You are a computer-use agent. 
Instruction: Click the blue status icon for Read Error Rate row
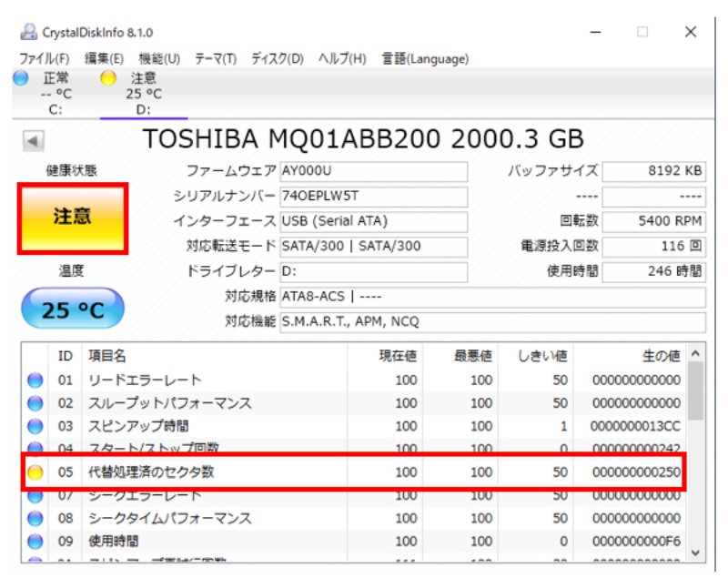35,380
